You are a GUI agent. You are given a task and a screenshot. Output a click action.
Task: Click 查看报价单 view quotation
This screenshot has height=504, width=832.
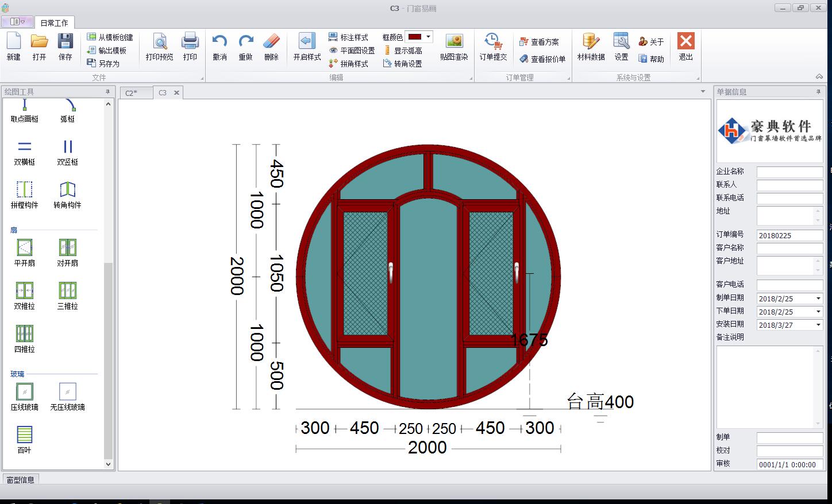(x=542, y=59)
